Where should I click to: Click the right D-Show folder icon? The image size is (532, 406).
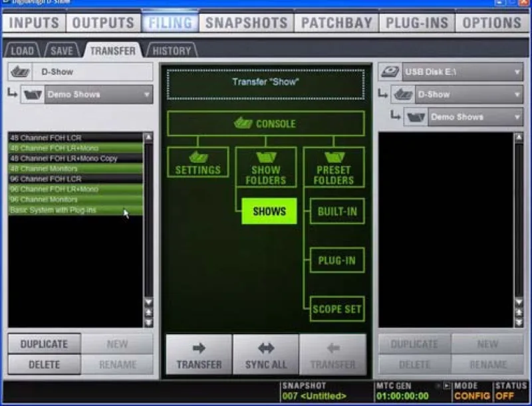tap(403, 94)
